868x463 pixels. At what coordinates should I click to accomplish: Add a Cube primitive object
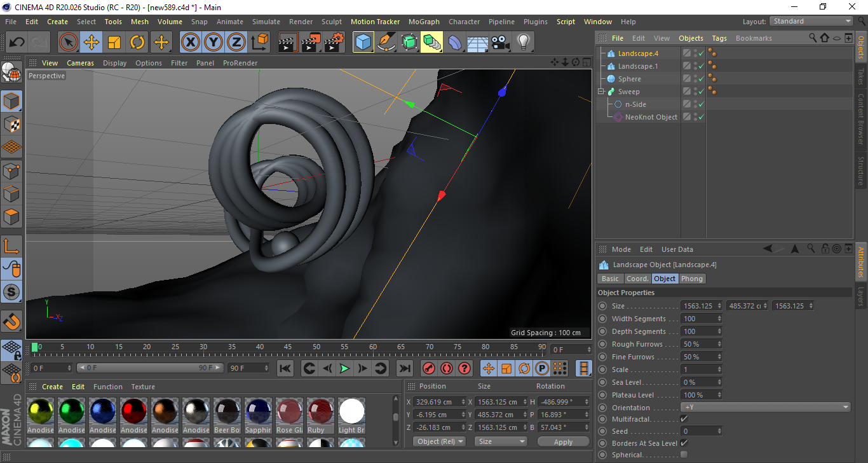click(x=363, y=43)
